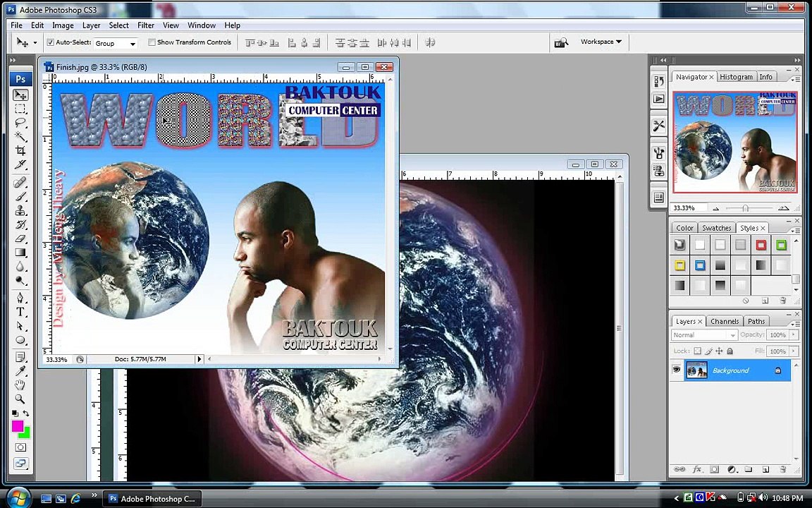Select the Eraser tool
The width and height of the screenshot is (812, 508).
[20, 238]
